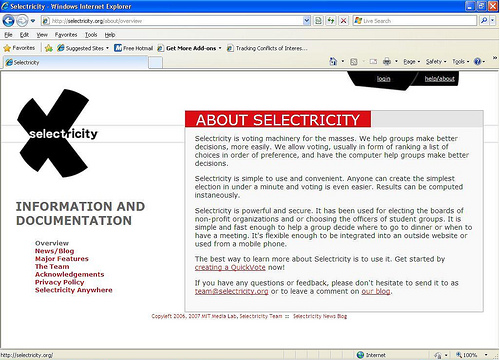Open the File menu
Screen dimensions: 500x360
[8, 35]
